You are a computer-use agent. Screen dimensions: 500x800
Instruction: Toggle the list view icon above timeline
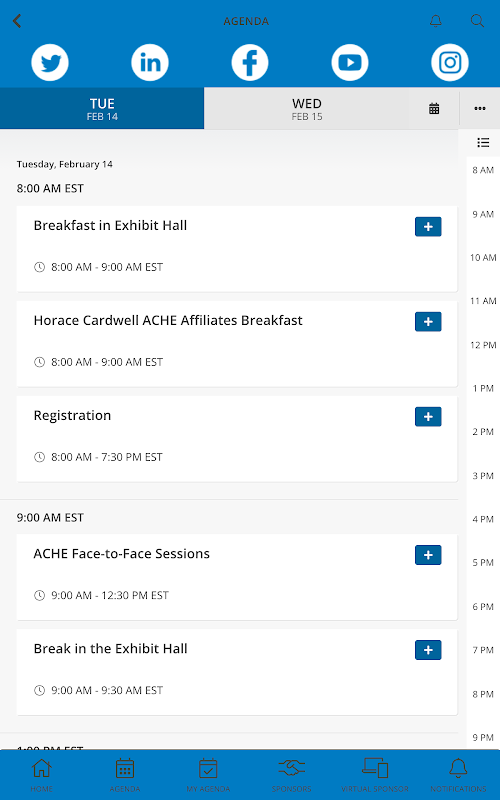point(483,142)
